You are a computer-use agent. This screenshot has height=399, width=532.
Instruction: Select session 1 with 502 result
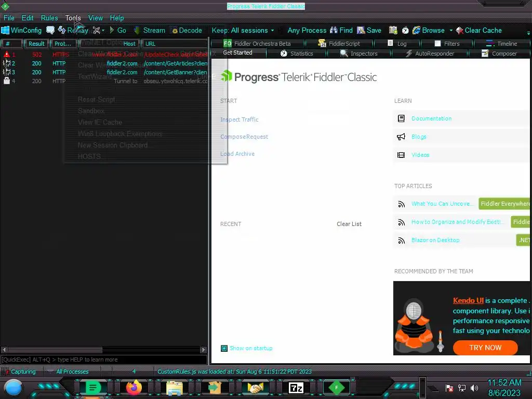tap(104, 54)
